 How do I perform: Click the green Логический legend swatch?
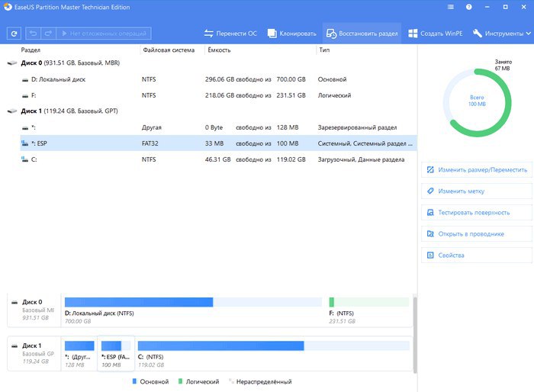tap(181, 381)
